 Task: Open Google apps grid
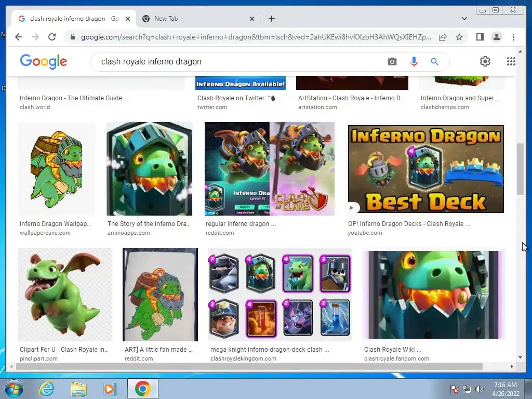pos(511,61)
